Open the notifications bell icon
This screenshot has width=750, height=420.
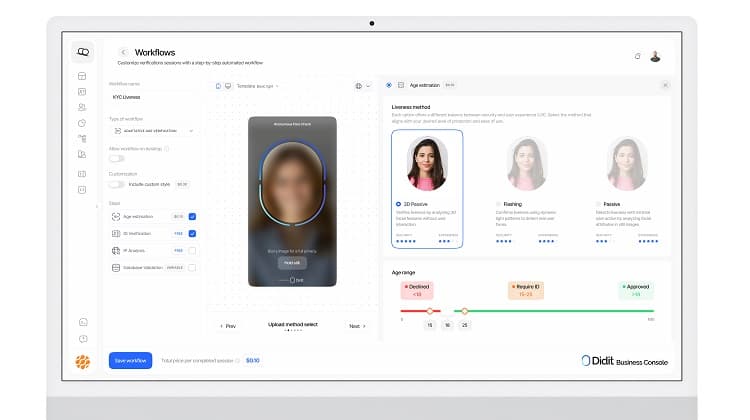click(637, 56)
